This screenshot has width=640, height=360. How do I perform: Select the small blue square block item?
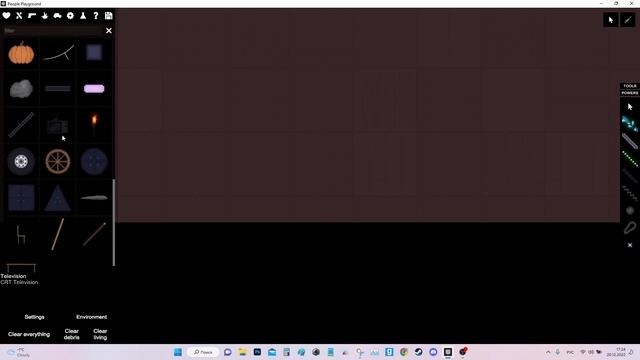click(94, 52)
